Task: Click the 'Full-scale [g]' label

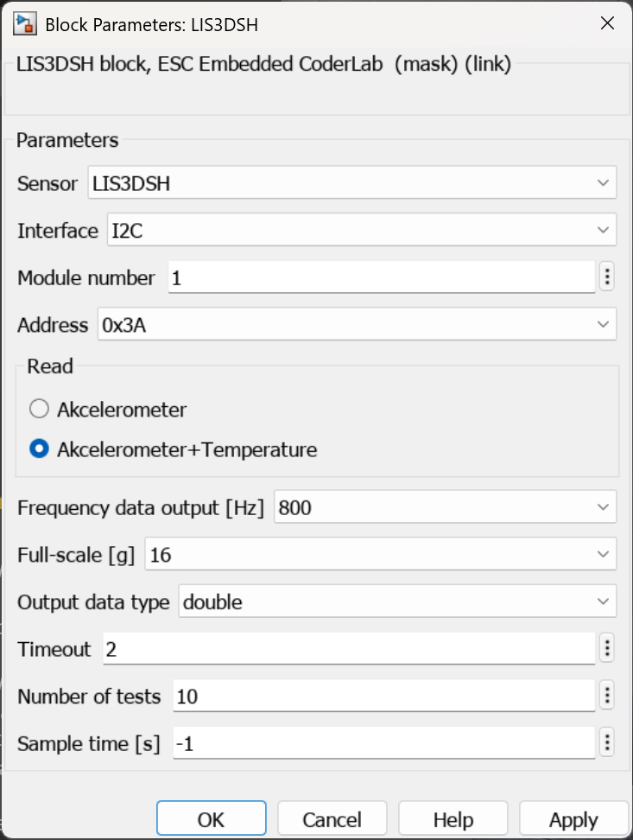Action: [76, 555]
